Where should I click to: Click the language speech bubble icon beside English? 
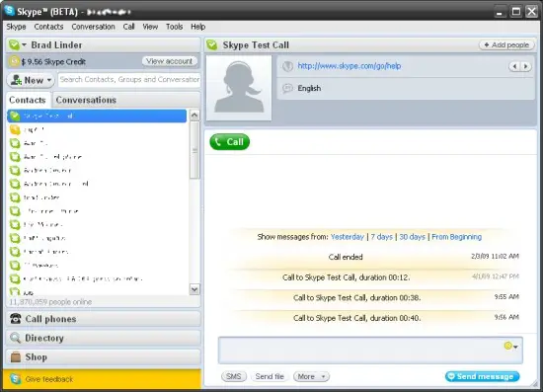(287, 88)
